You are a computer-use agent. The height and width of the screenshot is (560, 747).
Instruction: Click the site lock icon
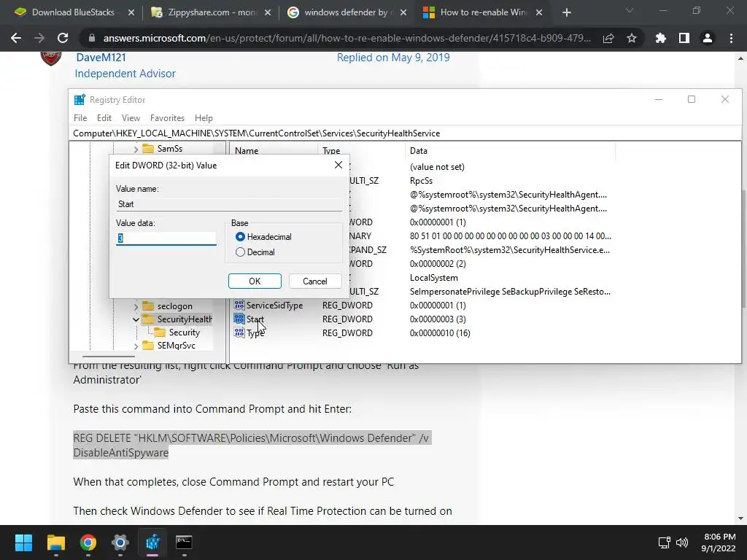pos(92,38)
